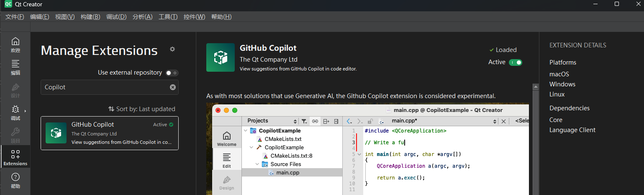Open extension settings gear beside Manage Extensions
The width and height of the screenshot is (644, 195).
pos(172,49)
